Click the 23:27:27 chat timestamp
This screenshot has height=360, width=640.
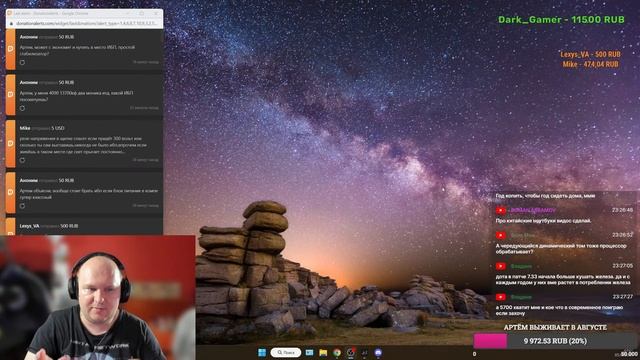(622, 297)
